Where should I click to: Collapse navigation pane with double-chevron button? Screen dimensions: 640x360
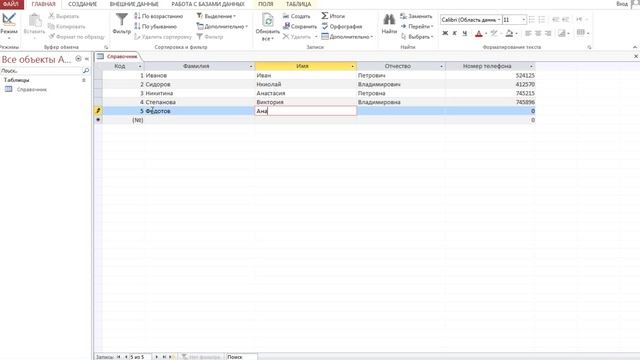point(87,59)
